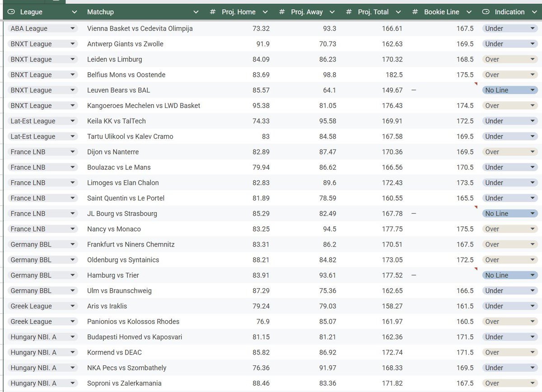The image size is (542, 392).
Task: Select the Proj. Total value 158.27
Action: [x=392, y=306]
